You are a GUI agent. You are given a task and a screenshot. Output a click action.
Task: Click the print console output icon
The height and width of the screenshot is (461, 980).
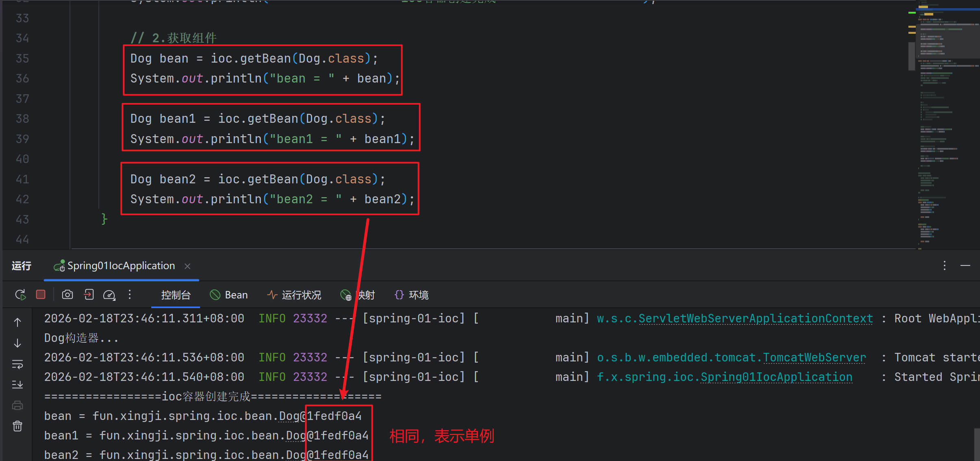tap(17, 405)
